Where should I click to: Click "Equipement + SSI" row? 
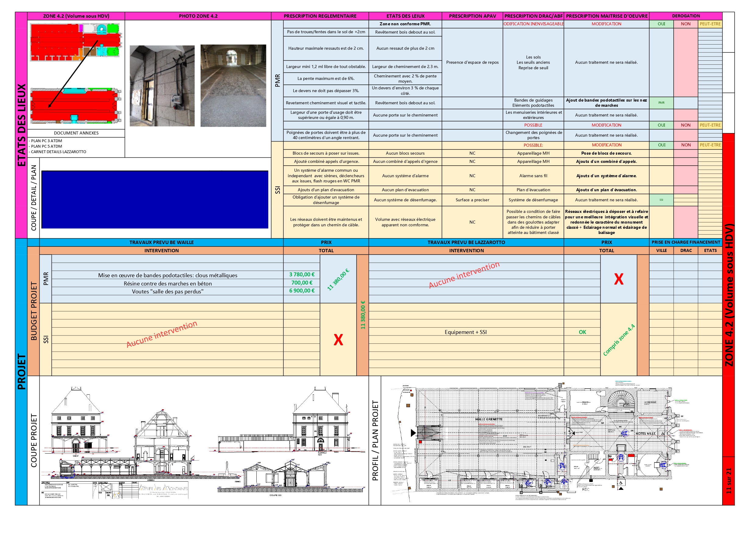465,332
